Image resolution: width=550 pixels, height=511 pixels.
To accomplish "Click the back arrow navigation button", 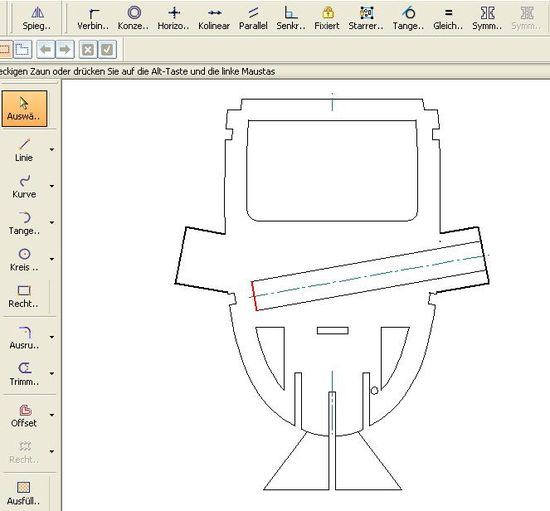I will point(46,49).
